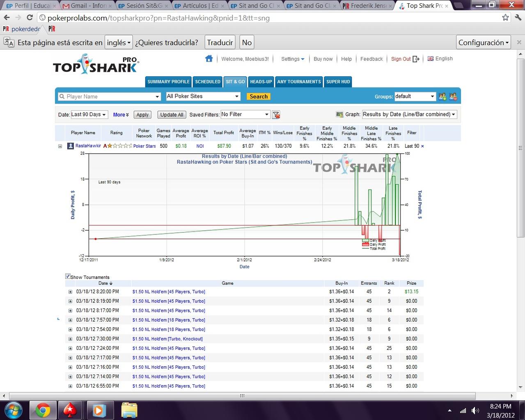Uncheck the Show Tournaments checkbox
This screenshot has width=525, height=420.
coord(68,276)
